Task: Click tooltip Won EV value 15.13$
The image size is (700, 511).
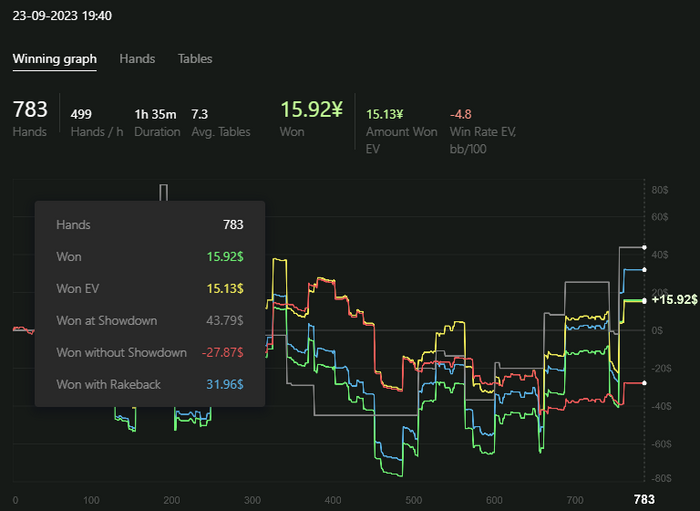Action: click(x=225, y=289)
